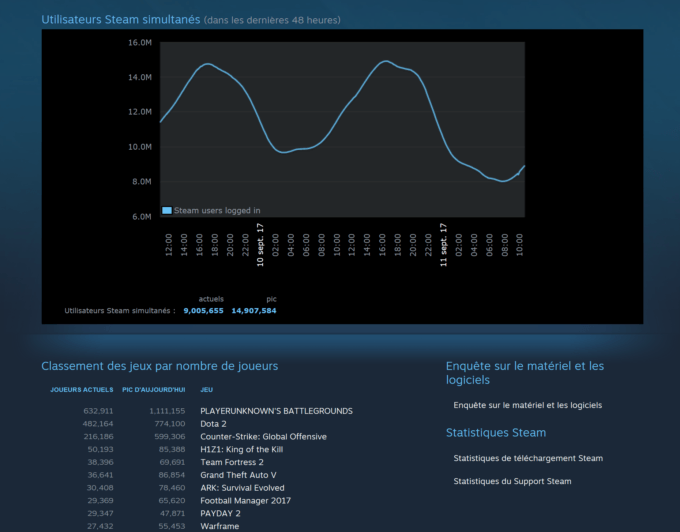This screenshot has height=532, width=680.
Task: Click the '11 sept. 17' date marker
Action: 443,245
